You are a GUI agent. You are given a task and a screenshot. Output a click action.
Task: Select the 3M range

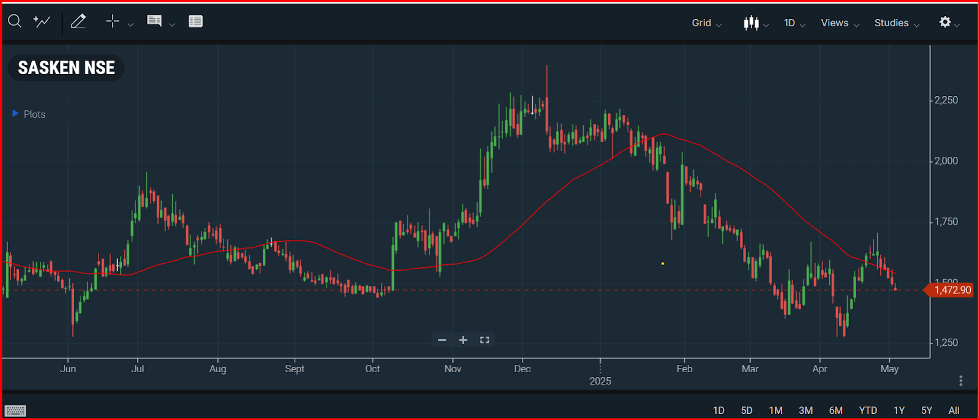pos(805,410)
